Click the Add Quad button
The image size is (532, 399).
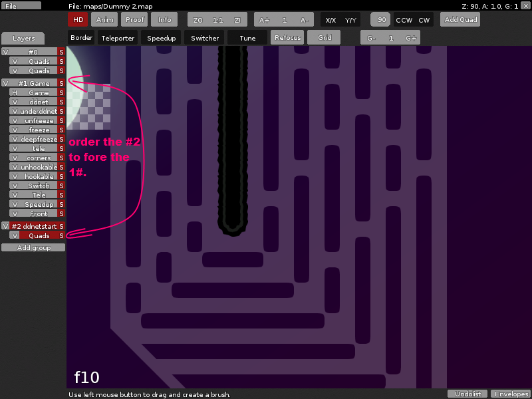460,19
